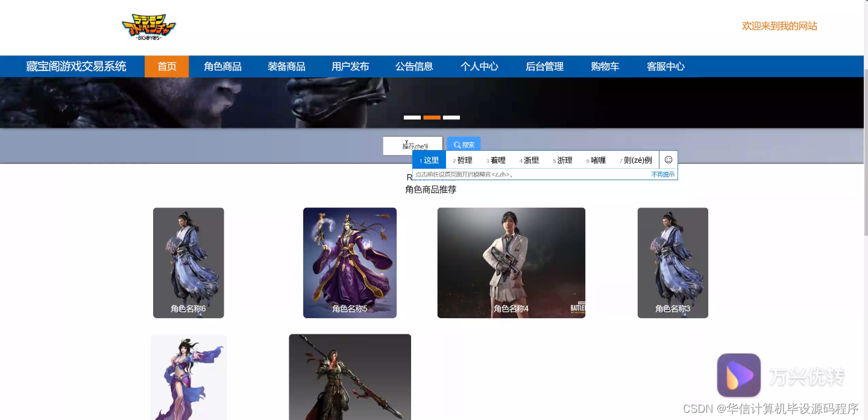
Task: Click the 藏宝阁游戏交易系统 site title
Action: (76, 66)
